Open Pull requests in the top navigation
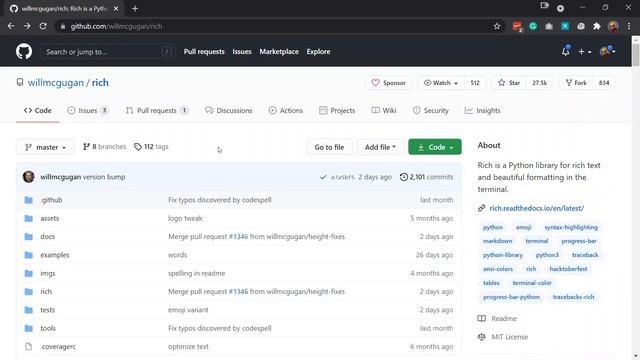This screenshot has height=360, width=640. 204,52
